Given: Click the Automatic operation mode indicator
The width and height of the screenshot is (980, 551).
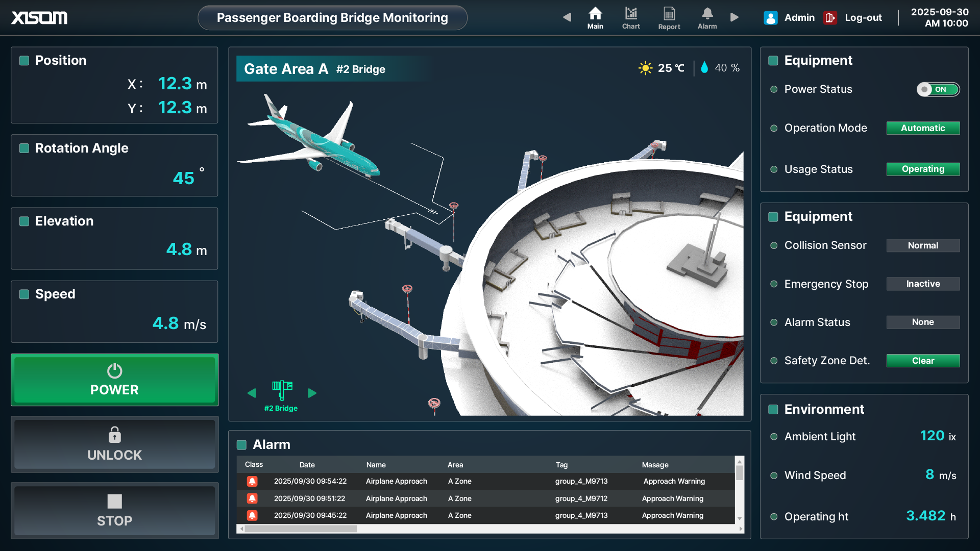Looking at the screenshot, I should [923, 128].
